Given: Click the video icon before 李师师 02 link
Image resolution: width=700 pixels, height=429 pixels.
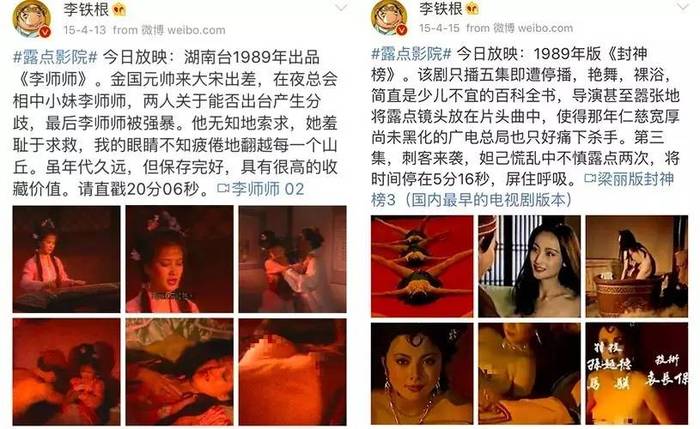Looking at the screenshot, I should pos(223,189).
